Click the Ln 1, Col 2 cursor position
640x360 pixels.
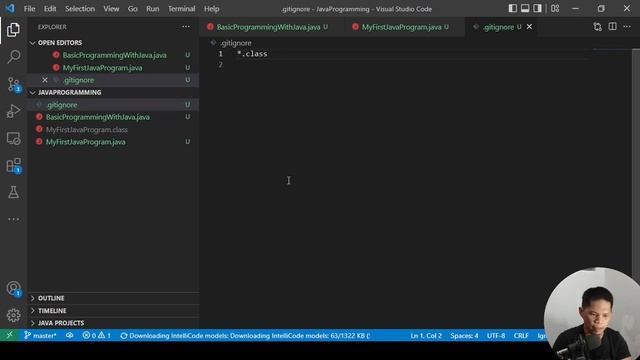pos(426,336)
